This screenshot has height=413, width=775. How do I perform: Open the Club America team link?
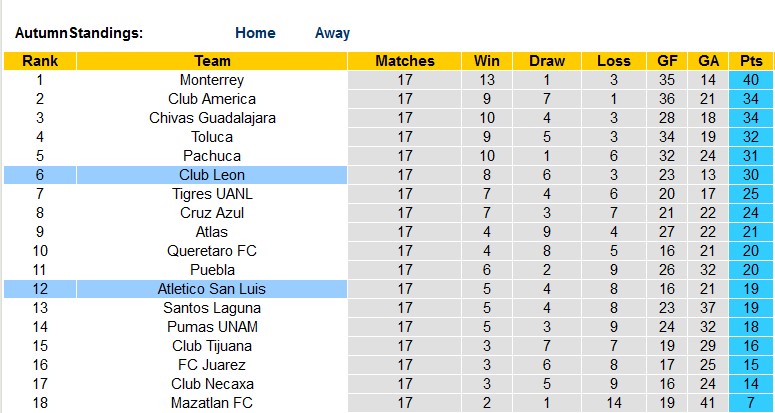(x=212, y=99)
